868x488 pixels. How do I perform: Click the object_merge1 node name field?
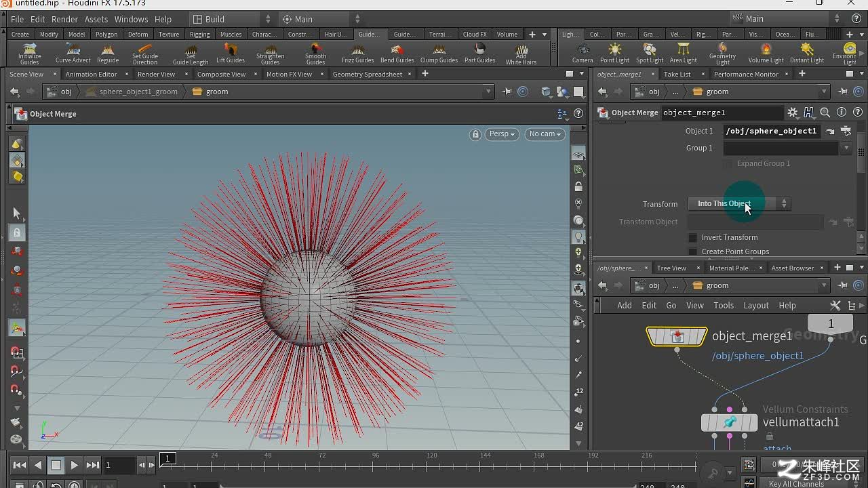722,113
